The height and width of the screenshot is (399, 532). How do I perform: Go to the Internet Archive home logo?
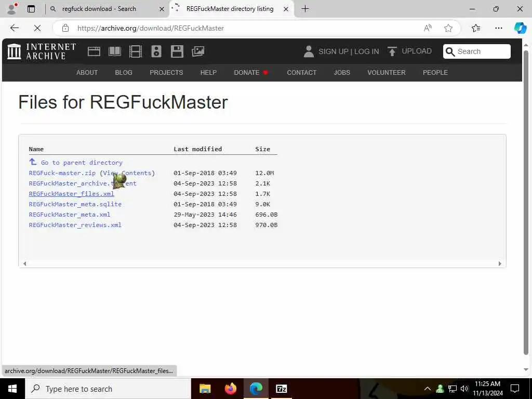point(42,51)
